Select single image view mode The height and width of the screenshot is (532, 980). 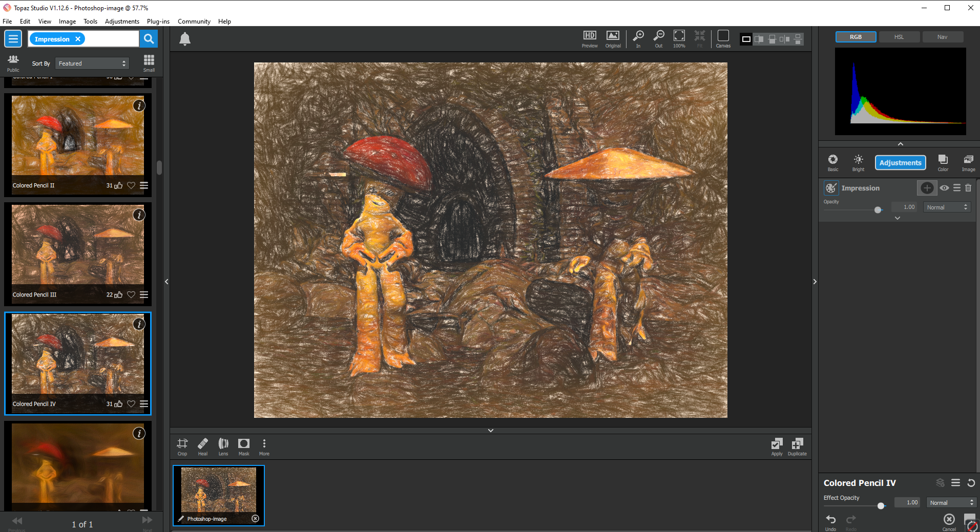[x=746, y=39]
